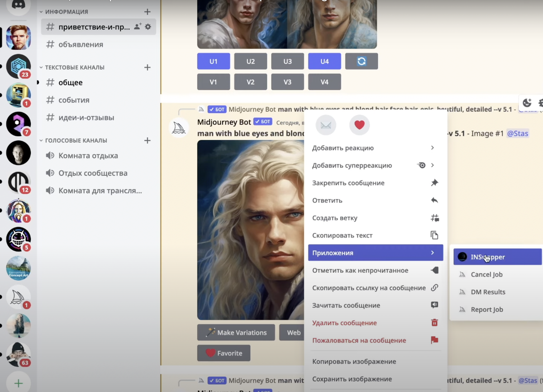The image size is (543, 392).
Task: Select Копировать изображение
Action: [x=376, y=362]
